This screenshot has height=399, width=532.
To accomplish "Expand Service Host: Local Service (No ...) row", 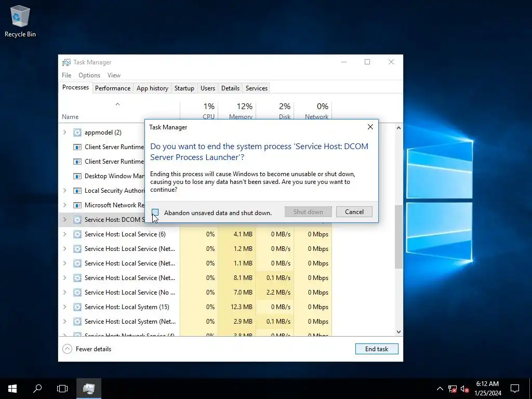I will coord(65,292).
